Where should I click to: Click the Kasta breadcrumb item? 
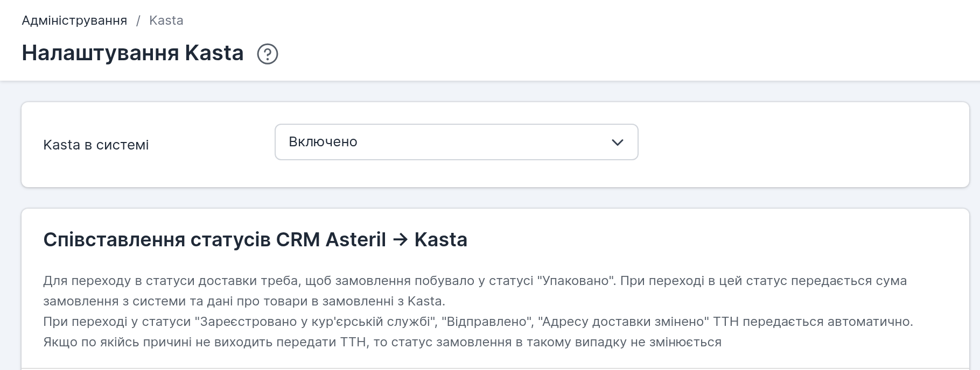click(166, 20)
